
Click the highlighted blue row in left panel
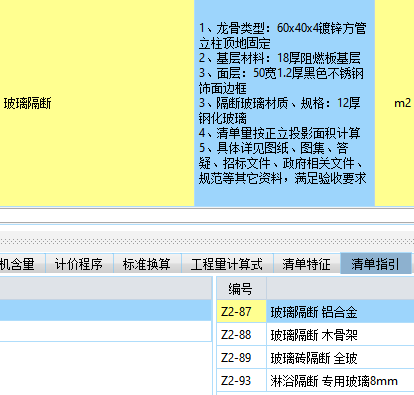[106, 310]
